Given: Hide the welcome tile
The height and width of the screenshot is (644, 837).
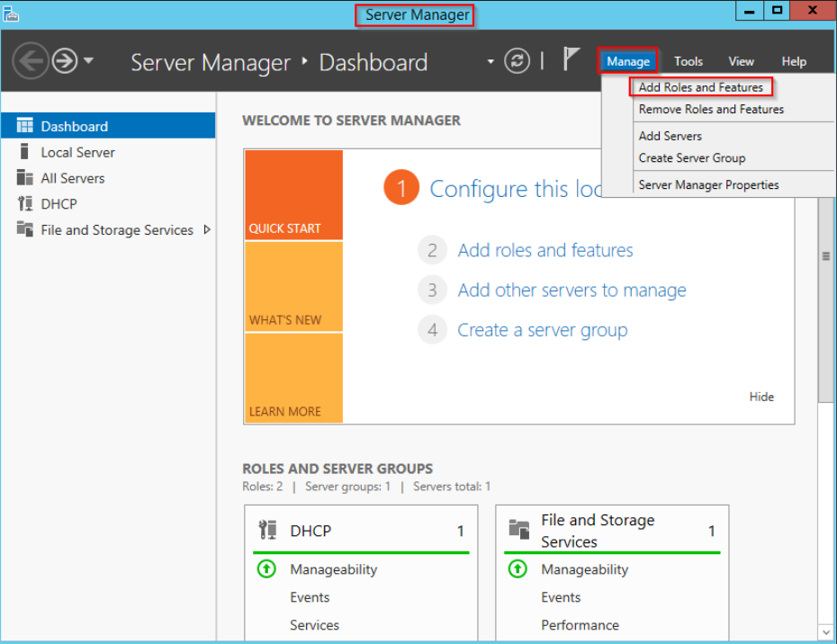Looking at the screenshot, I should click(761, 397).
